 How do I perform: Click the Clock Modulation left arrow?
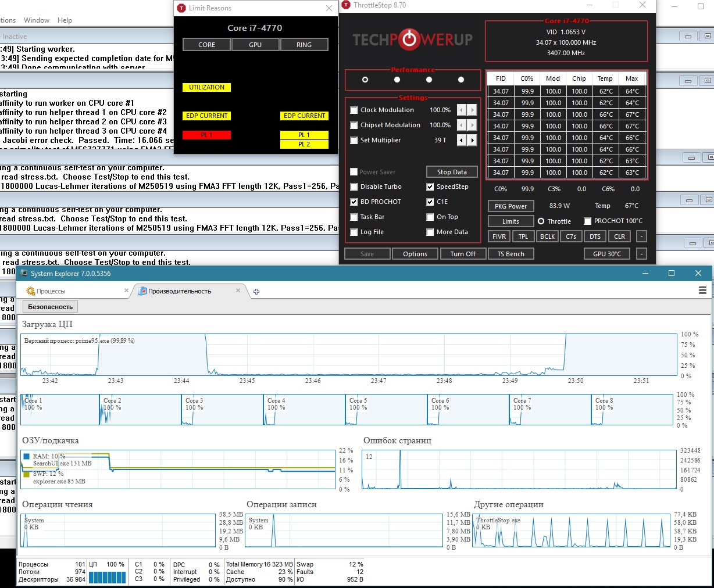[x=462, y=110]
